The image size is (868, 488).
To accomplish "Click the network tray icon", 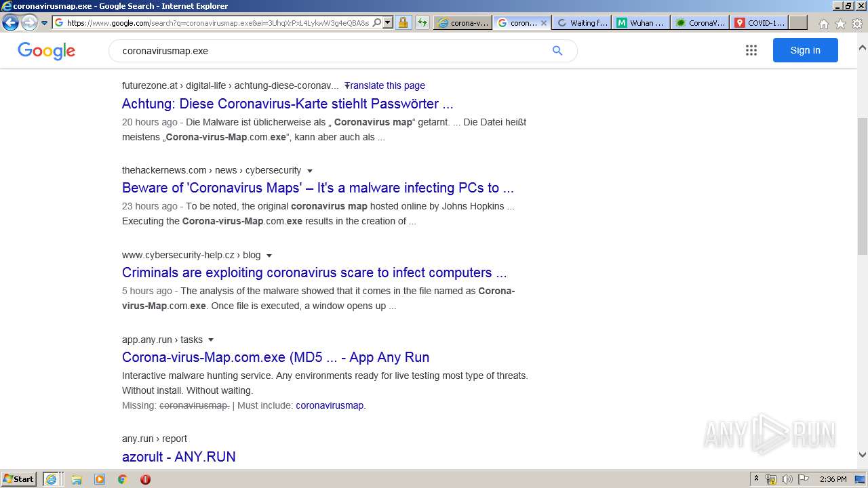I will coord(771,479).
